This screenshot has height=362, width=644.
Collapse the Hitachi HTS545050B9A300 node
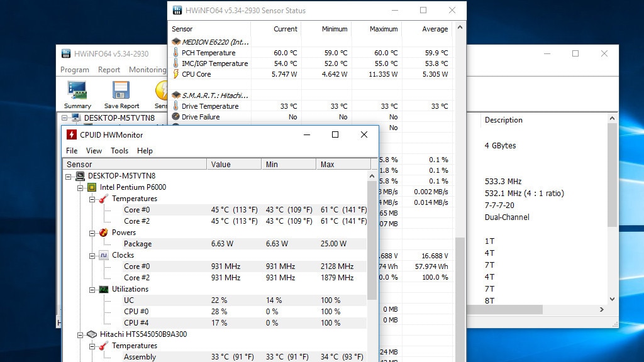click(80, 335)
